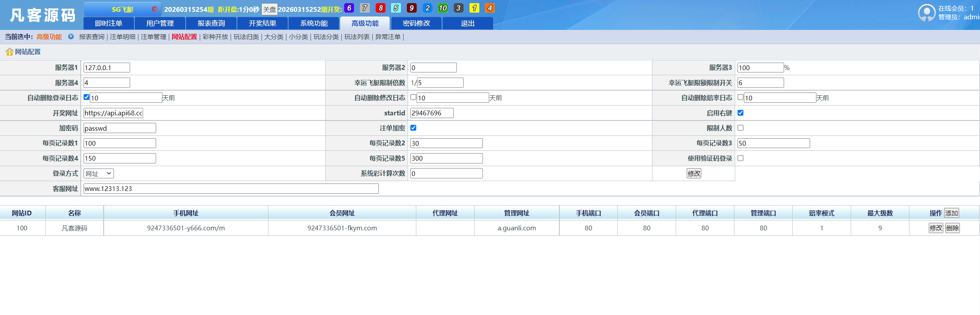The height and width of the screenshot is (315, 980).
Task: Click 删除 button in 凡客源码 row
Action: click(952, 228)
